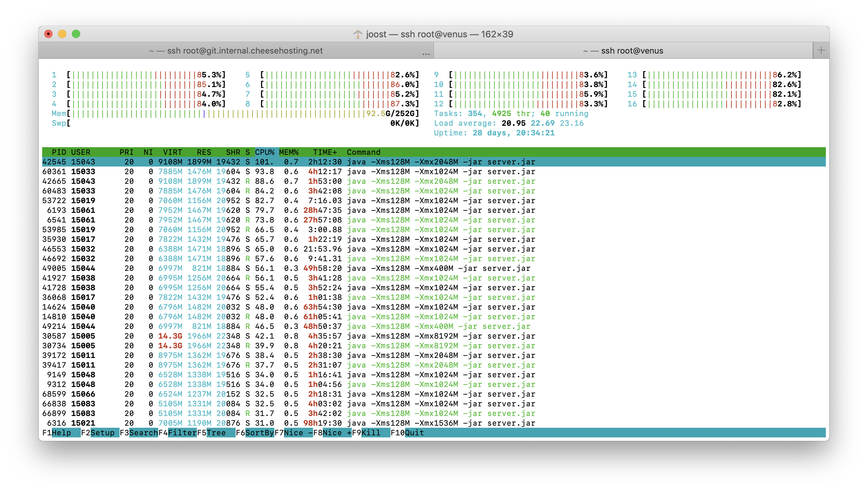The image size is (868, 492).
Task: Click the green fullscreen window button
Action: pos(76,34)
